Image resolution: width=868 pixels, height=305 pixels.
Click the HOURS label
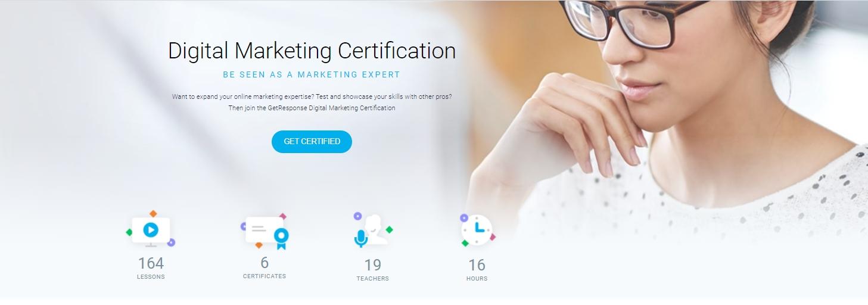click(477, 279)
